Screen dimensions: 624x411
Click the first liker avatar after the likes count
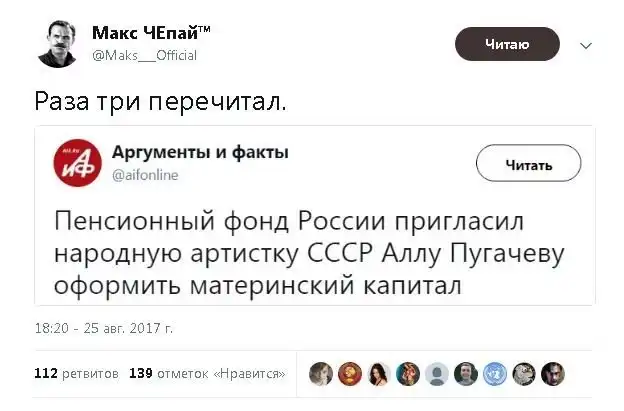tap(321, 374)
